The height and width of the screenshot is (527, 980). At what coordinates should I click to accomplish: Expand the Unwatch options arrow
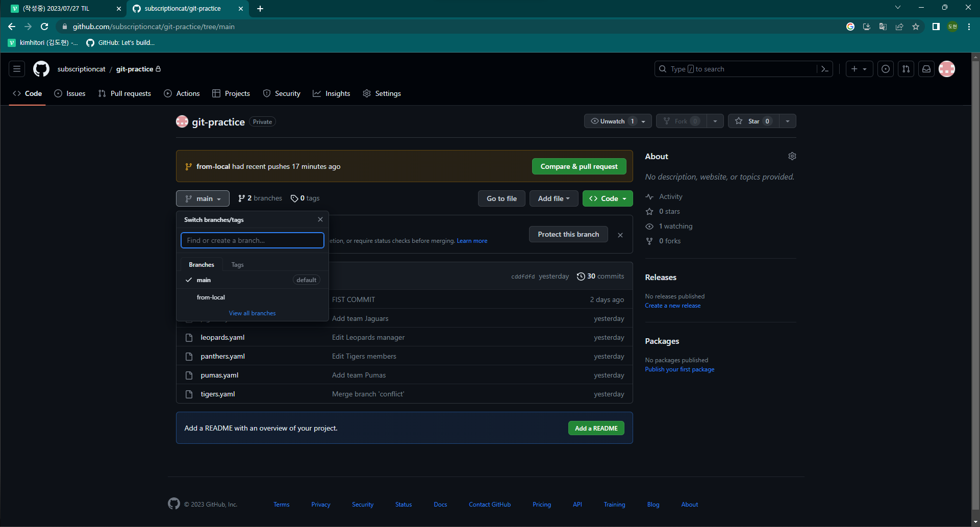[644, 121]
